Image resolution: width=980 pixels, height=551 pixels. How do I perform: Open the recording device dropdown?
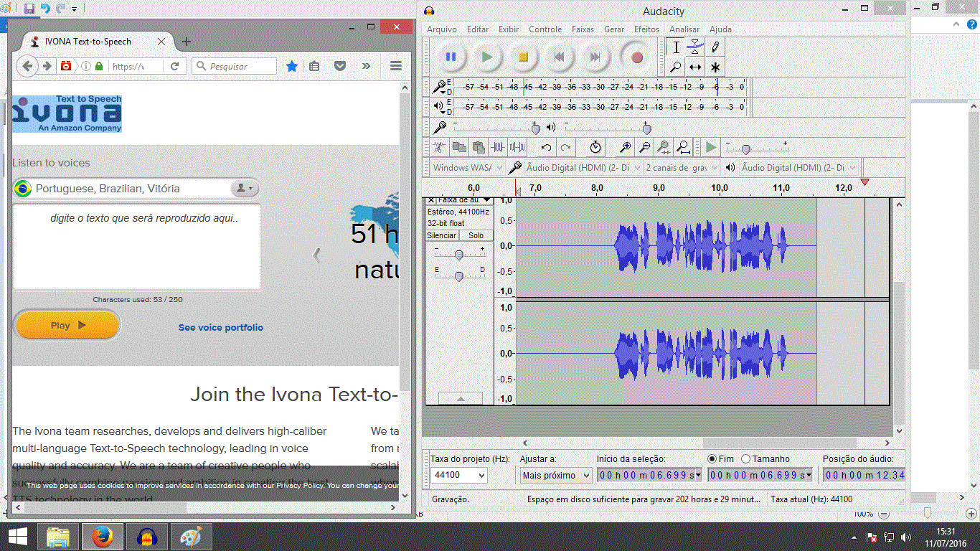pyautogui.click(x=582, y=167)
